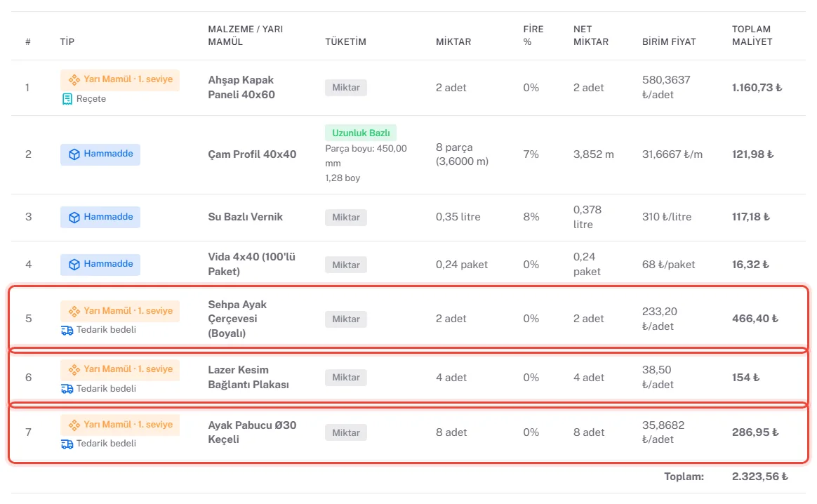Screen dimensions: 817x504
Task: Click the Hammadde cube icon for Çam Profil 40x40
Action: [74, 154]
